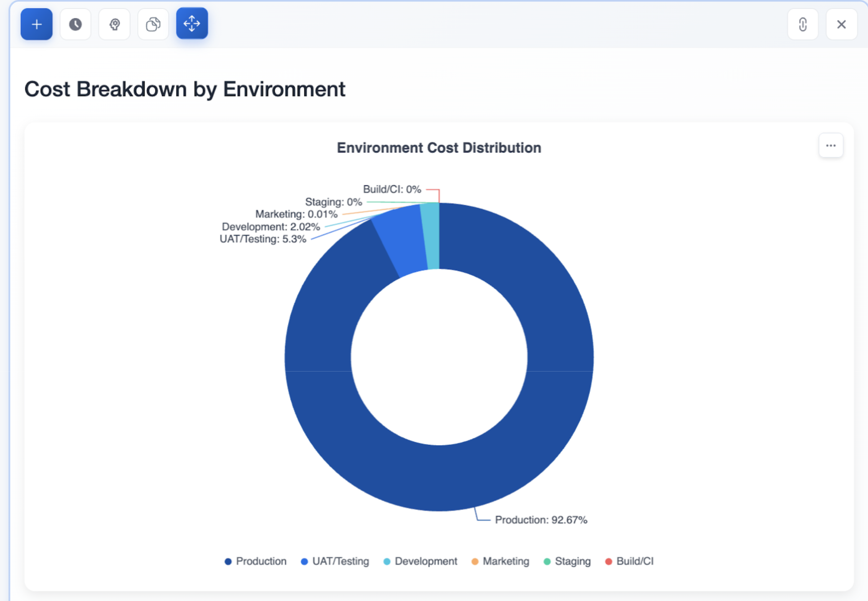The image size is (868, 601).
Task: Click the dark blue Production donut slice
Action: point(439,478)
